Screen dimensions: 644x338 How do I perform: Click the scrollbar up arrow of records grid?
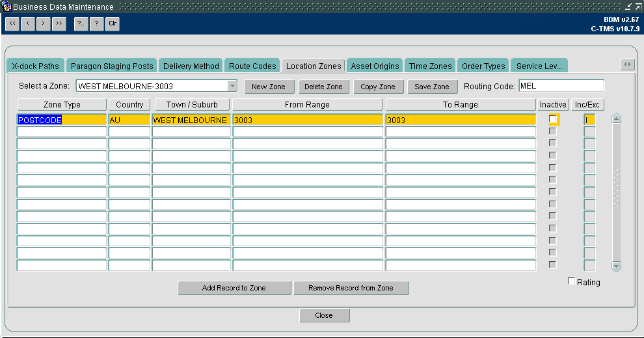(616, 119)
